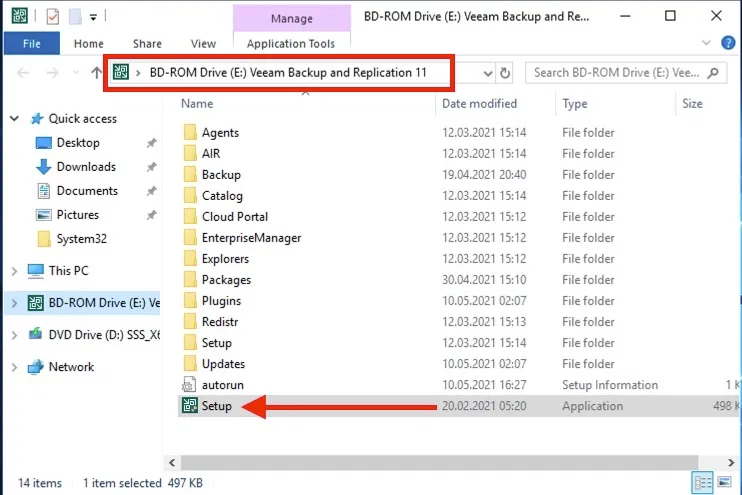Viewport: 742px width, 495px height.
Task: Open the Help question mark icon
Action: coord(728,43)
